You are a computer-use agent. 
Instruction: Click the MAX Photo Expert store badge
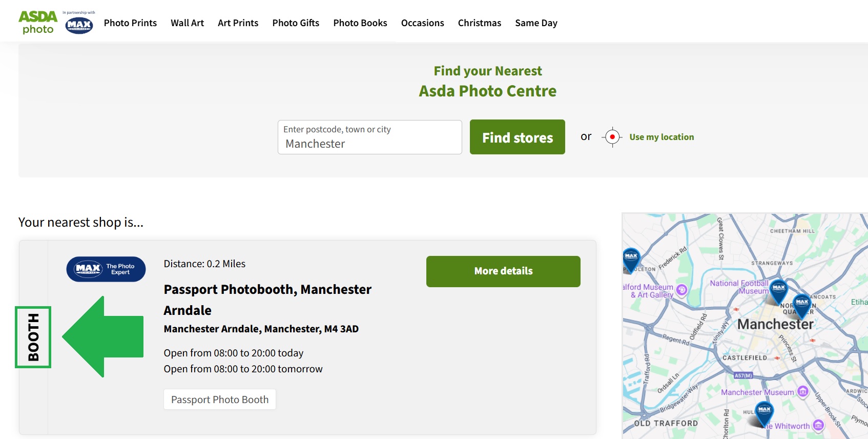point(106,268)
